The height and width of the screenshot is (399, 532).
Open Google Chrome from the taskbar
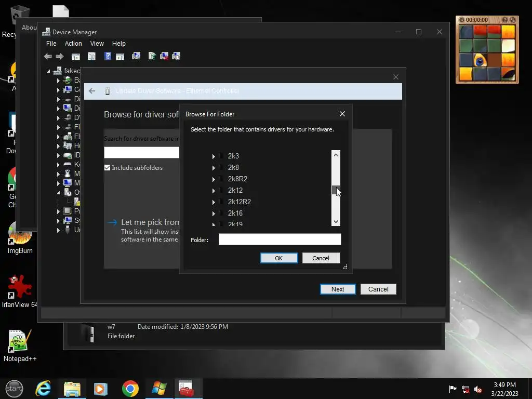(x=130, y=389)
